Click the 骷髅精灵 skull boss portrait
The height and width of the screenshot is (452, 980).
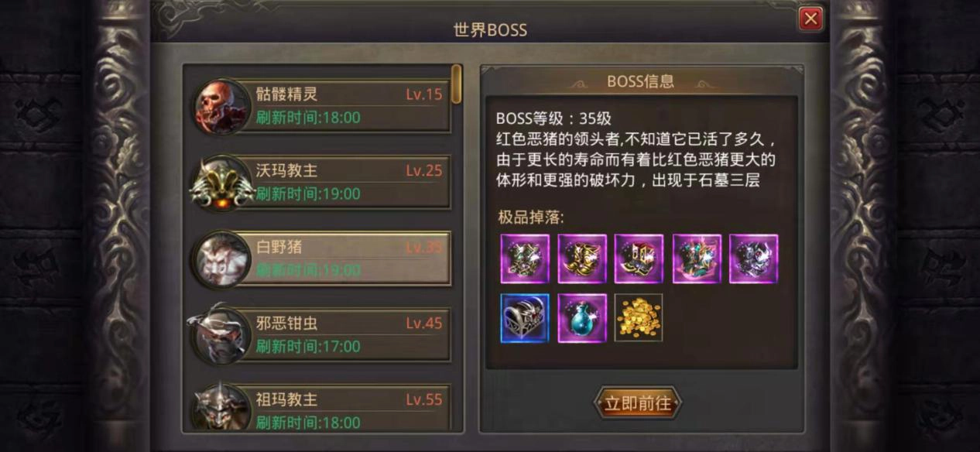221,106
